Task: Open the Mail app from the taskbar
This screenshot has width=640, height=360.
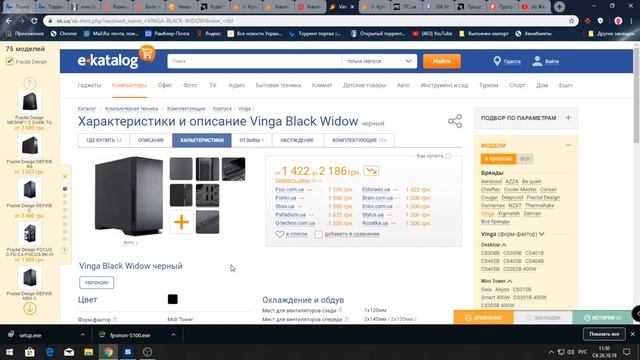Action: pyautogui.click(x=69, y=352)
